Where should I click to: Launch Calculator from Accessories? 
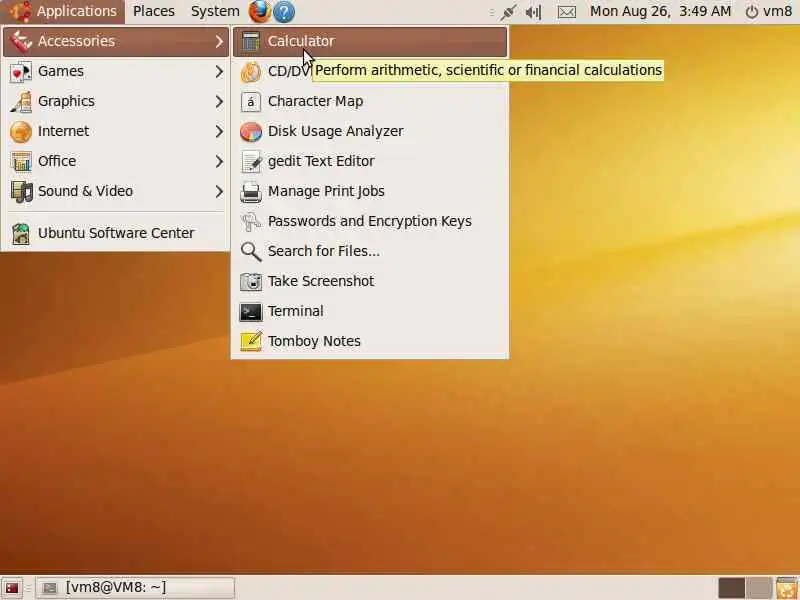click(x=370, y=41)
